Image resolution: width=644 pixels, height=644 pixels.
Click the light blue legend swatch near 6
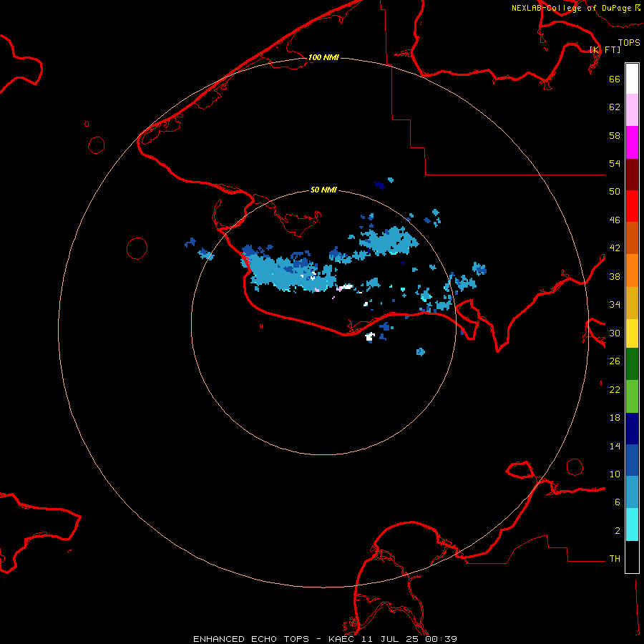pos(632,492)
